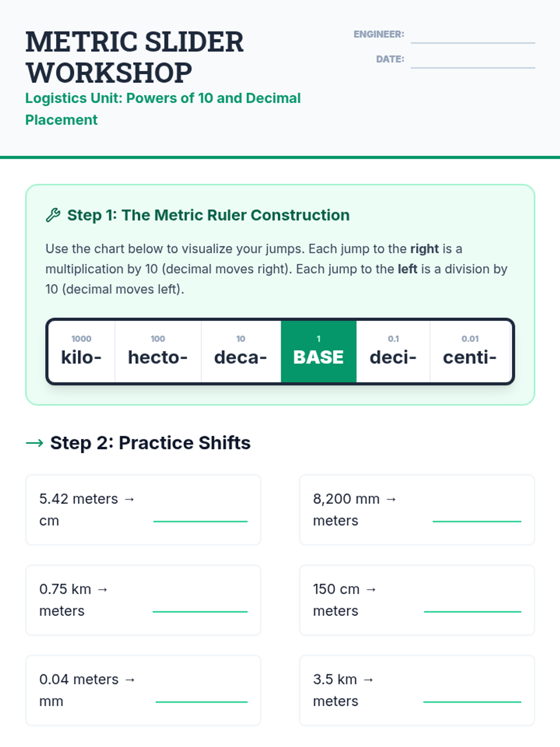Select the hecto- cell on the ruler
This screenshot has height=747, width=560.
158,352
